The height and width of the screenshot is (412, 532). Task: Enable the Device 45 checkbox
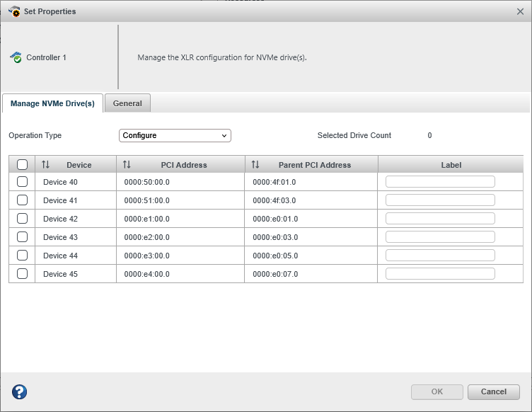click(x=22, y=274)
